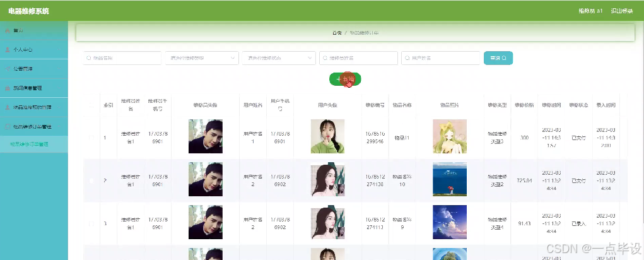Viewport: 644px width, 260px height.
Task: Open repairman avatar photo in row 3
Action: pyautogui.click(x=206, y=222)
